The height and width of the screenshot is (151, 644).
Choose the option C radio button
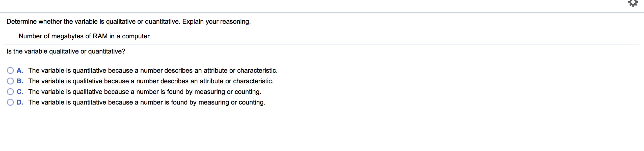[x=10, y=92]
